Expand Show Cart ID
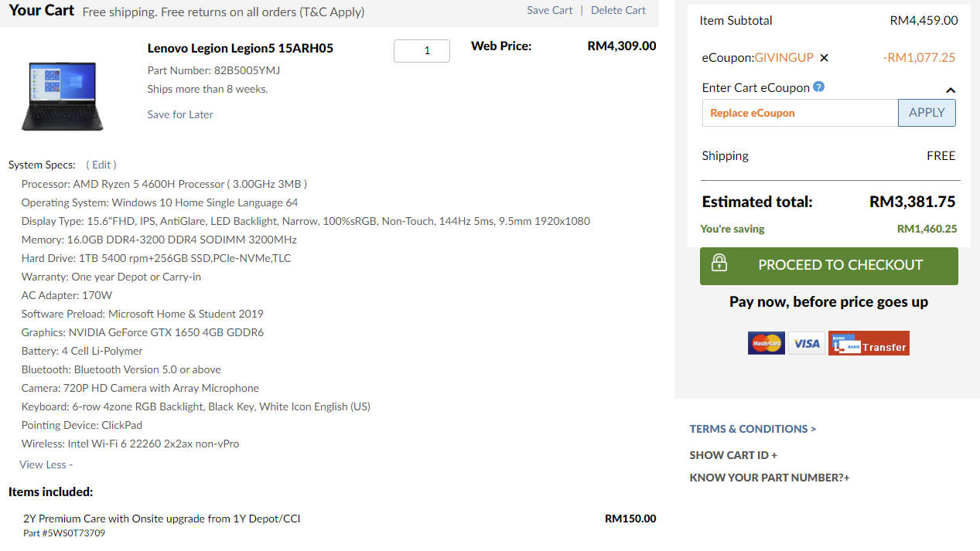980x551 pixels. tap(733, 455)
